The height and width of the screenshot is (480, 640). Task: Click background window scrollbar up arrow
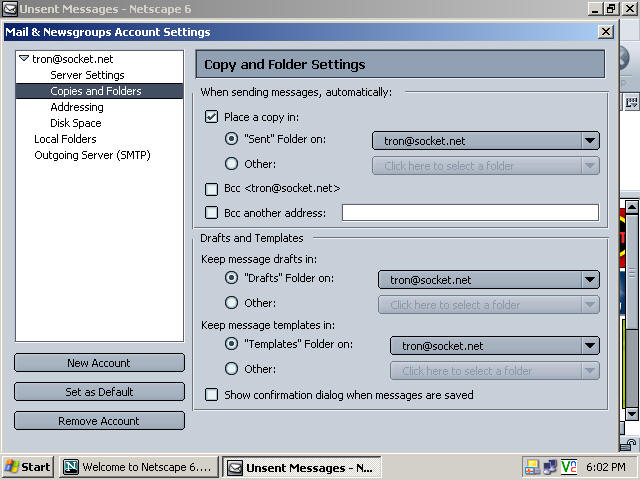[x=632, y=207]
